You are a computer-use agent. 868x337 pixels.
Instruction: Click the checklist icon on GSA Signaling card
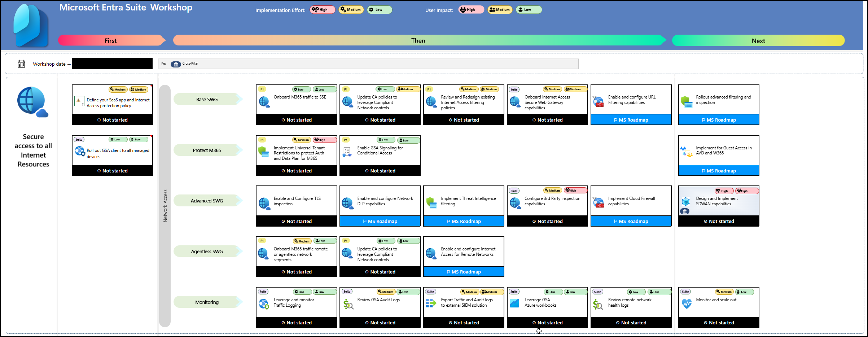pyautogui.click(x=347, y=152)
